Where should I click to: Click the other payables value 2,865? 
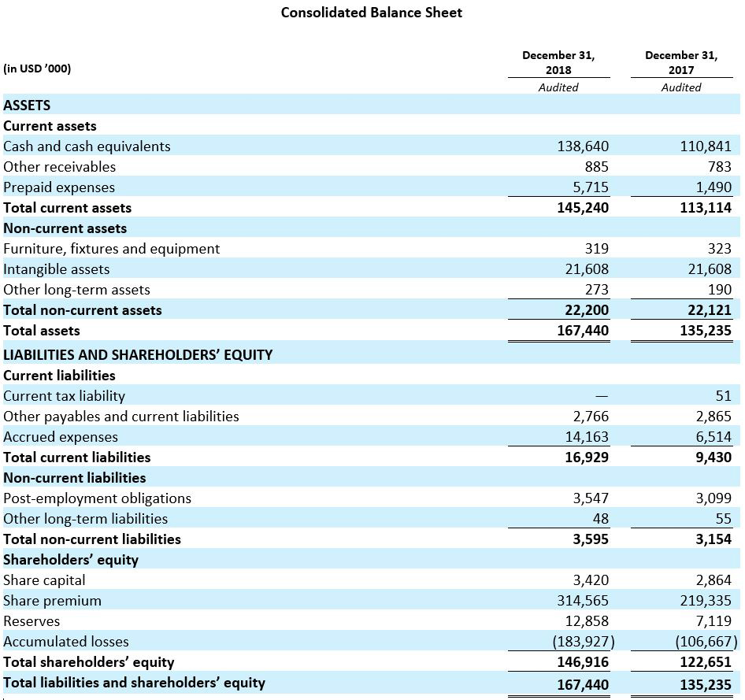pyautogui.click(x=713, y=417)
